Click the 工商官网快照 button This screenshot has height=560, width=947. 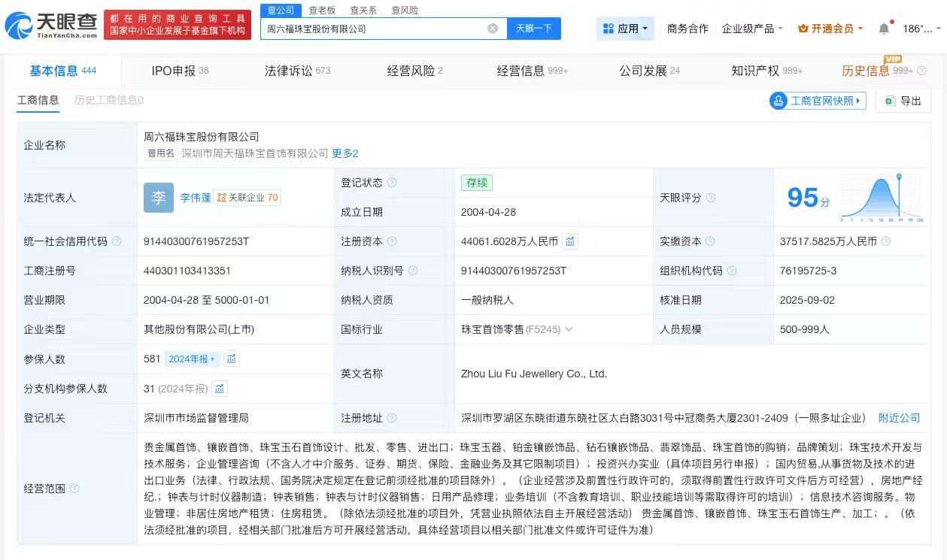pos(818,101)
